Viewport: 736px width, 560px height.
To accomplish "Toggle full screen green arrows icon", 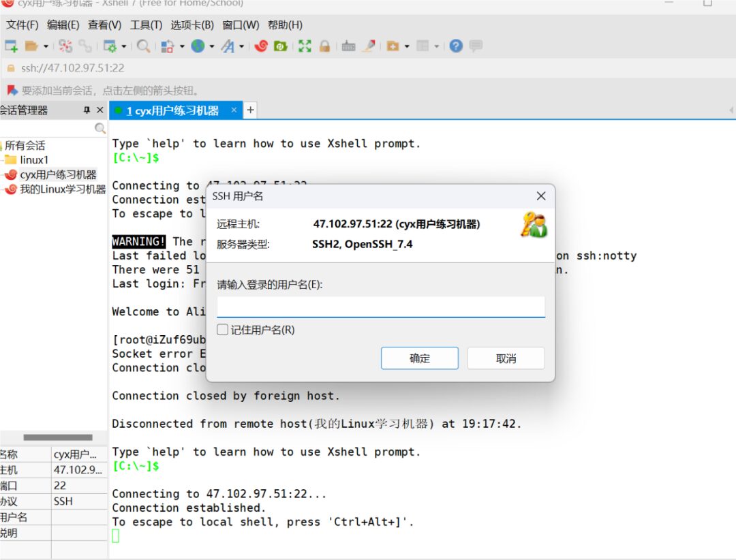I will point(305,46).
